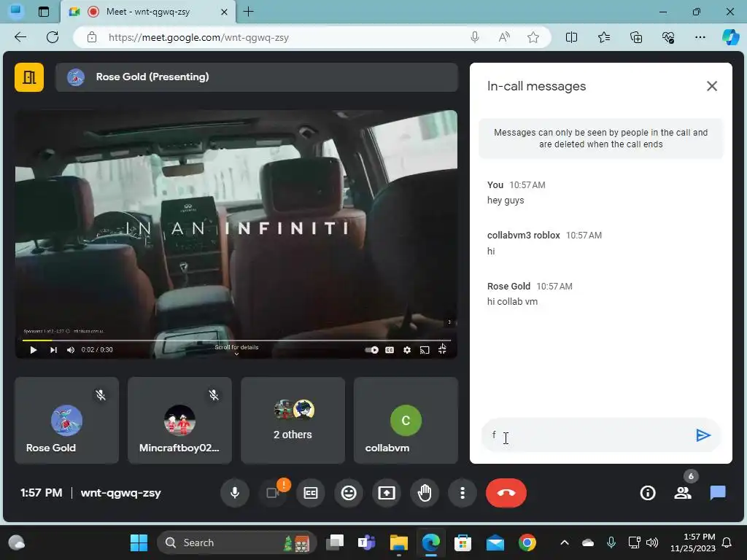Skip to the next video in the player
747x560 pixels.
click(x=53, y=350)
